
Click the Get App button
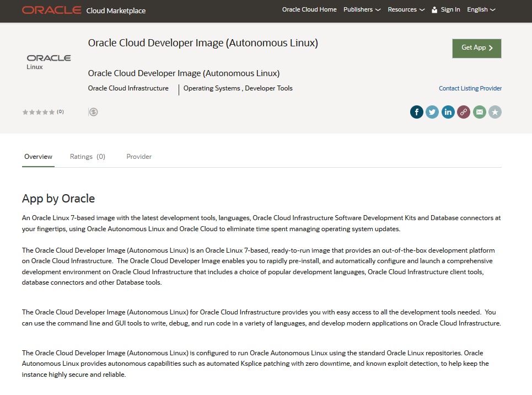(x=476, y=48)
